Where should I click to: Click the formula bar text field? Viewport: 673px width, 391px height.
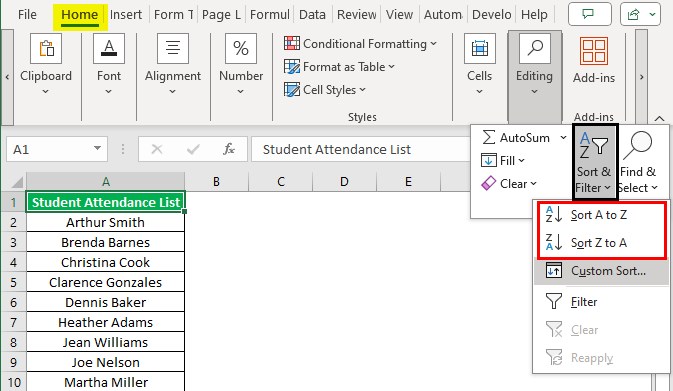[x=361, y=149]
